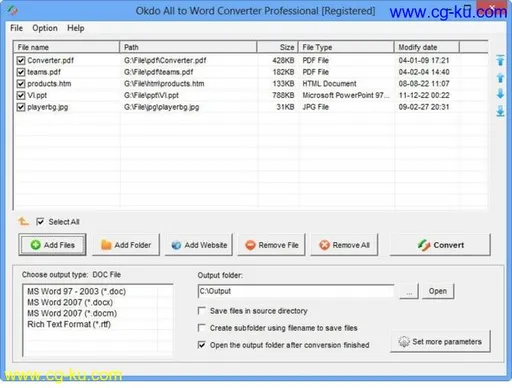Select the products.htm file name
Screen dimensions: 512x388
coord(49,84)
